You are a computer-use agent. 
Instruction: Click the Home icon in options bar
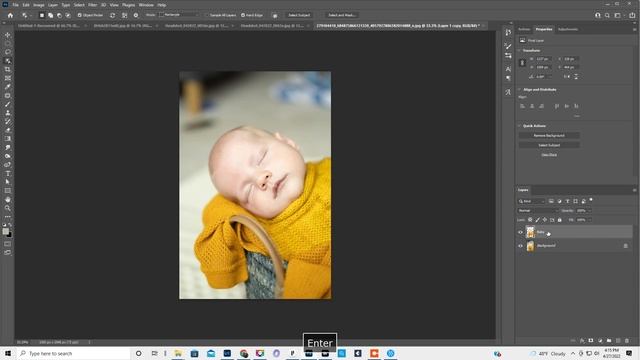coord(10,15)
